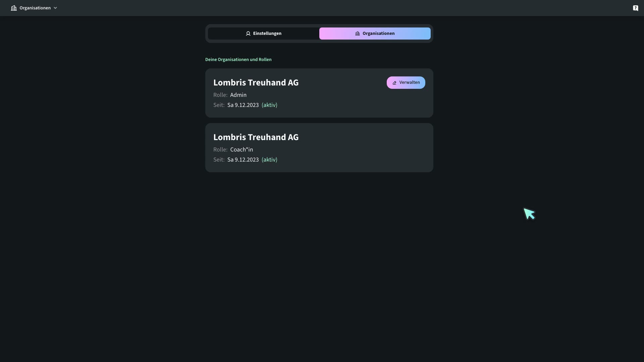
Task: Select the second Lombris Treuhand AG title
Action: tap(256, 137)
